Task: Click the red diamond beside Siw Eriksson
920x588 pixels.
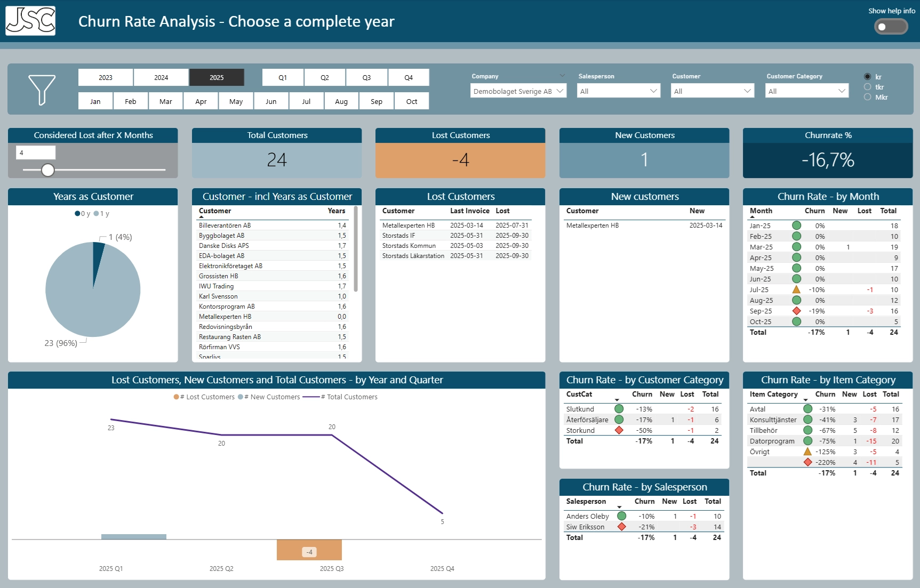Action: (x=621, y=527)
